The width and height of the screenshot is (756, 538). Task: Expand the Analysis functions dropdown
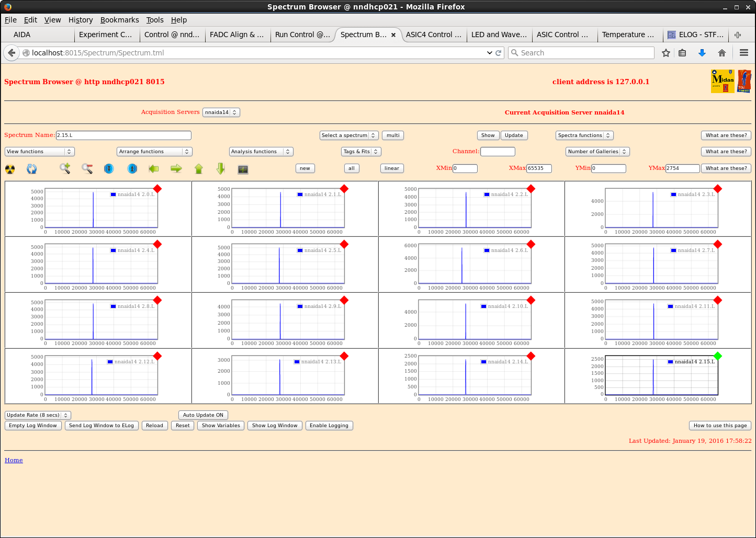click(261, 152)
